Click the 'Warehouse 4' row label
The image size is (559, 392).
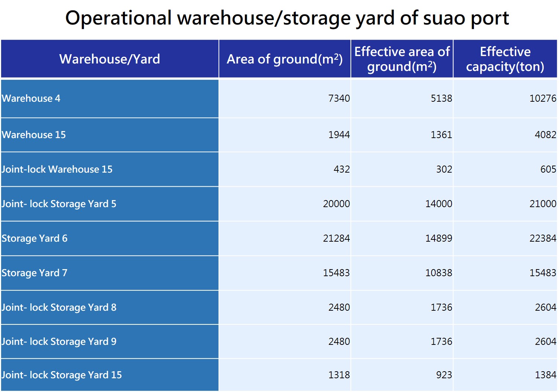pyautogui.click(x=31, y=98)
